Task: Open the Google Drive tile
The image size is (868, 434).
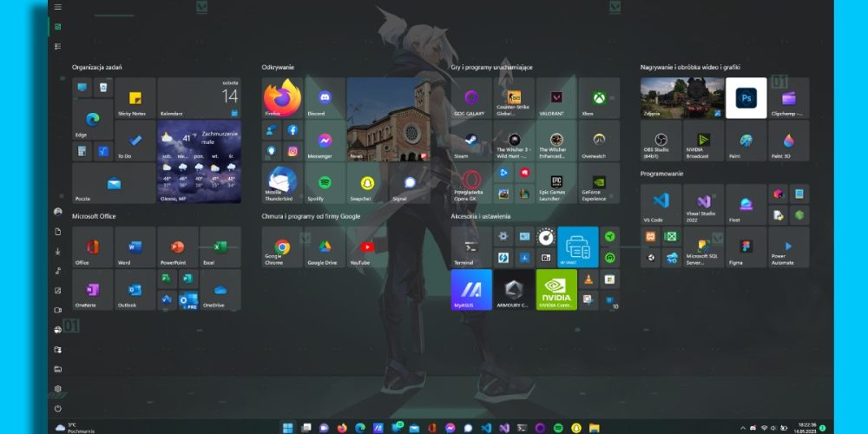Action: click(325, 247)
